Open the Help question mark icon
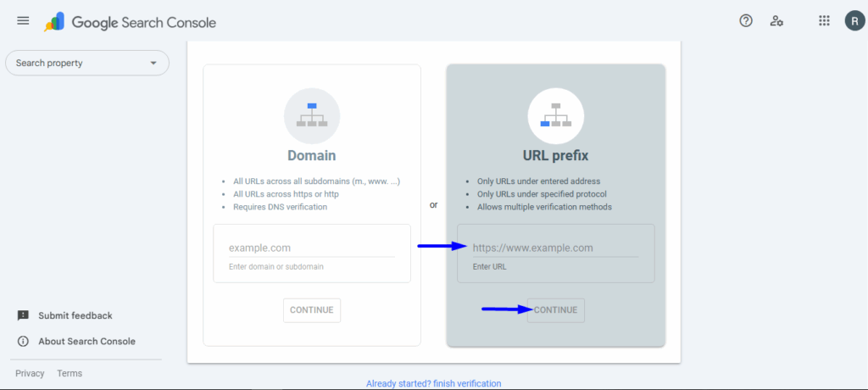This screenshot has height=390, width=868. click(x=746, y=21)
